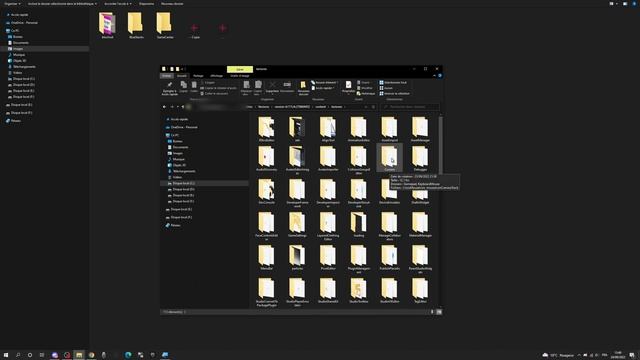Click the Windows Start button

[x=6, y=355]
